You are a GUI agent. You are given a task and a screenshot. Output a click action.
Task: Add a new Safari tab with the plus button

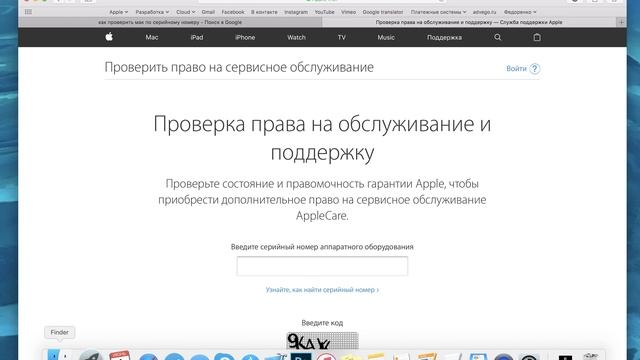(621, 22)
